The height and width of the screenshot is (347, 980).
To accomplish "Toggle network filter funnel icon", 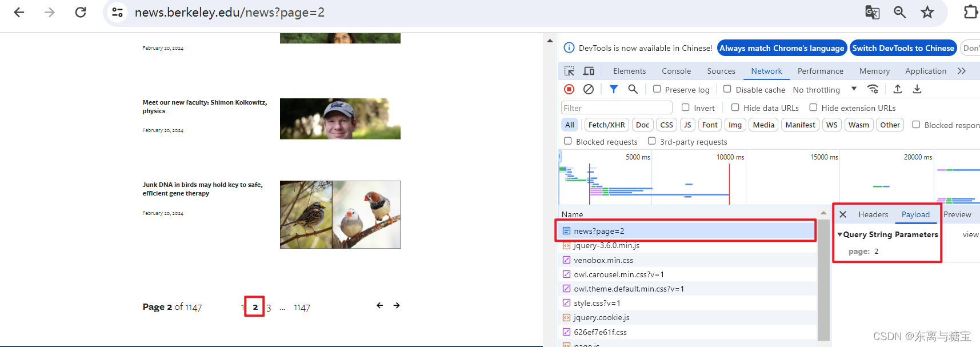I will click(x=613, y=89).
